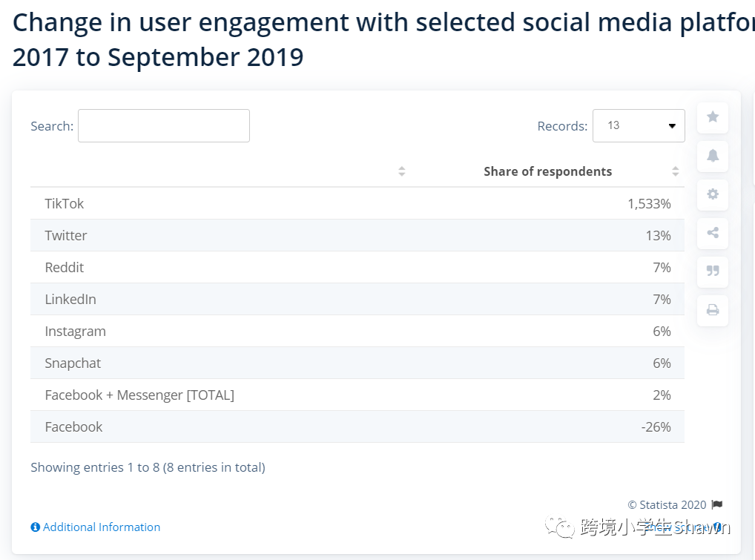This screenshot has width=755, height=560.
Task: Select the Snapchat row label
Action: (x=73, y=363)
